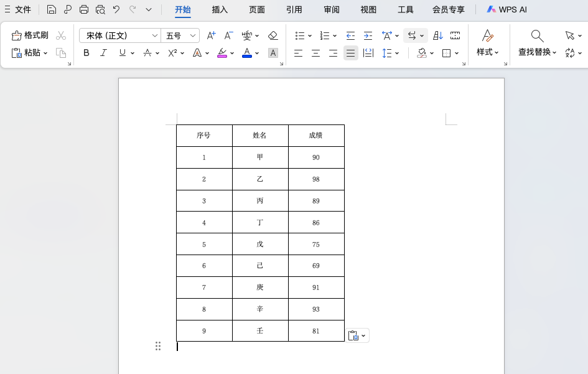The width and height of the screenshot is (588, 374).
Task: Apply strikethrough to text
Action: click(x=148, y=53)
